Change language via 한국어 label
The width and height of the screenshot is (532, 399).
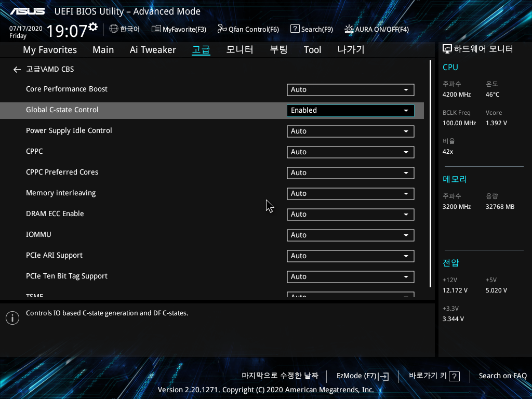pyautogui.click(x=130, y=29)
